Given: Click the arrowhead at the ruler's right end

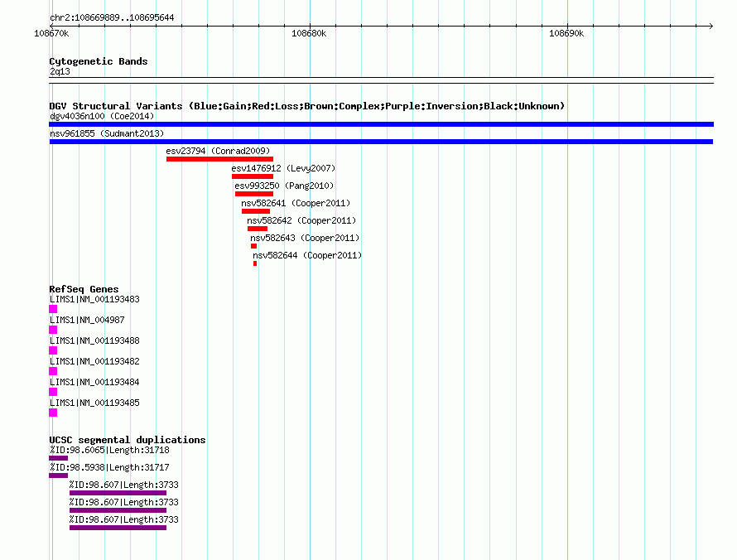Looking at the screenshot, I should (x=711, y=26).
